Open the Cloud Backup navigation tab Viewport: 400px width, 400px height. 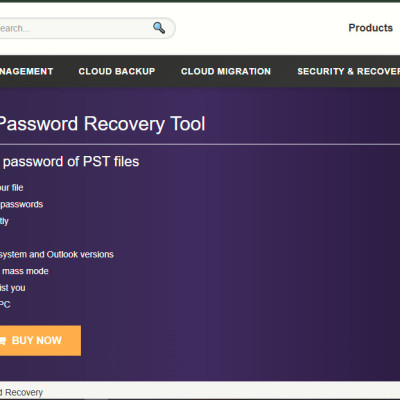[x=117, y=71]
